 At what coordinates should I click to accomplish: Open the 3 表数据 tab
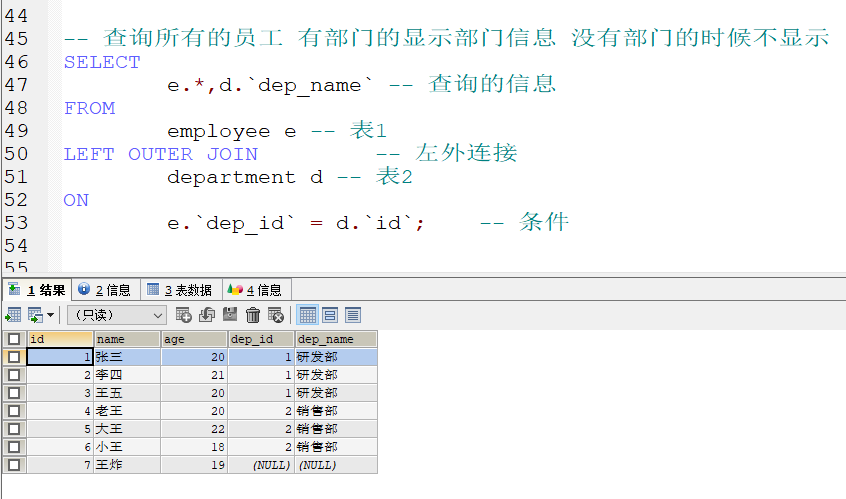(180, 290)
